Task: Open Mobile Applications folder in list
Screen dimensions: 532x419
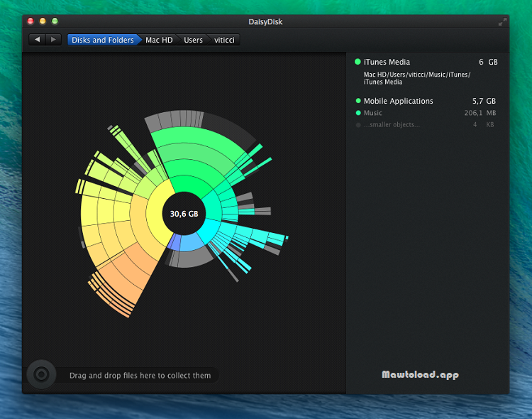Action: [x=426, y=101]
